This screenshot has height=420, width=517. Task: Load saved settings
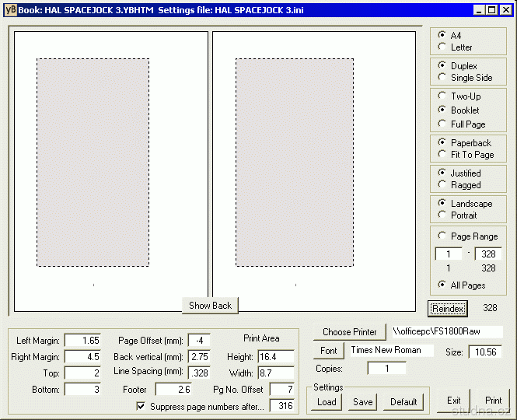click(327, 402)
